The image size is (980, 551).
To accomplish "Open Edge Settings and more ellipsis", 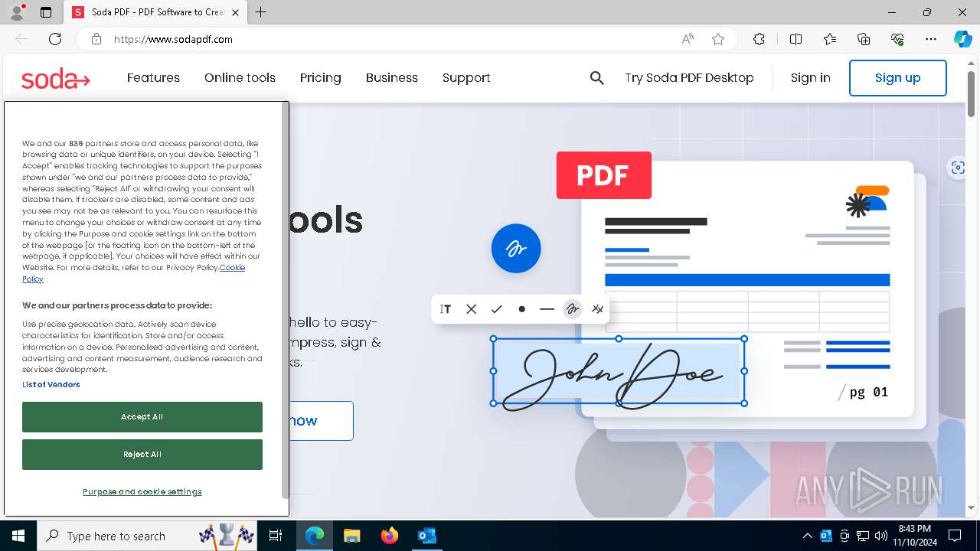I will pyautogui.click(x=931, y=39).
